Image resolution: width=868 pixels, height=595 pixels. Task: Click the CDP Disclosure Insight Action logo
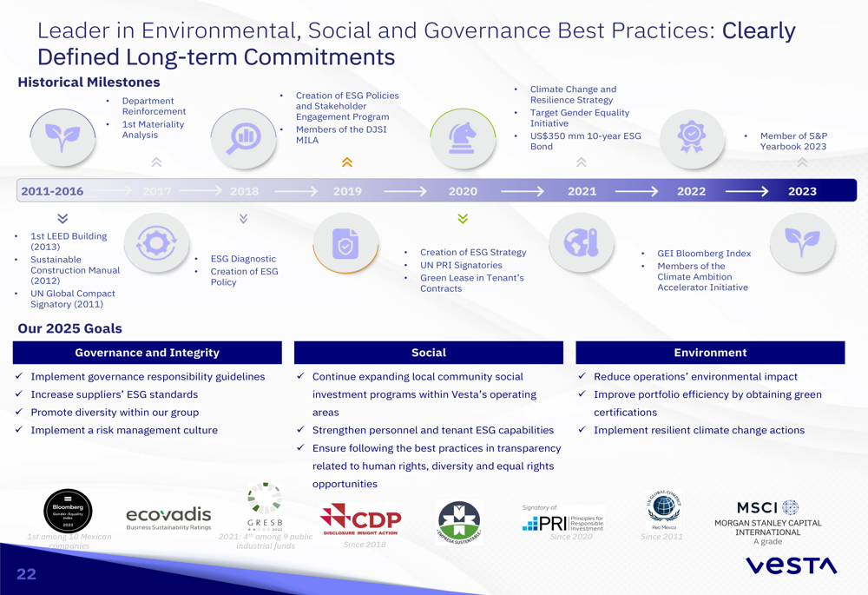360,519
